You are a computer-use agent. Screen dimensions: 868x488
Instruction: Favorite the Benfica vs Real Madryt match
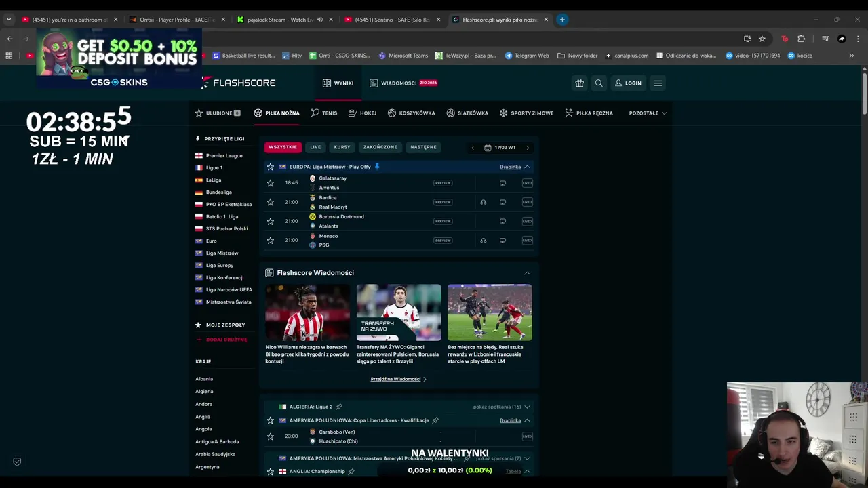pos(271,202)
